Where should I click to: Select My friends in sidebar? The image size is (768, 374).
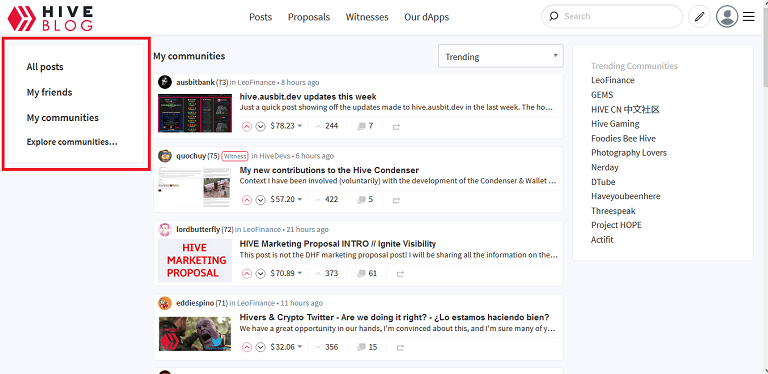(x=49, y=93)
